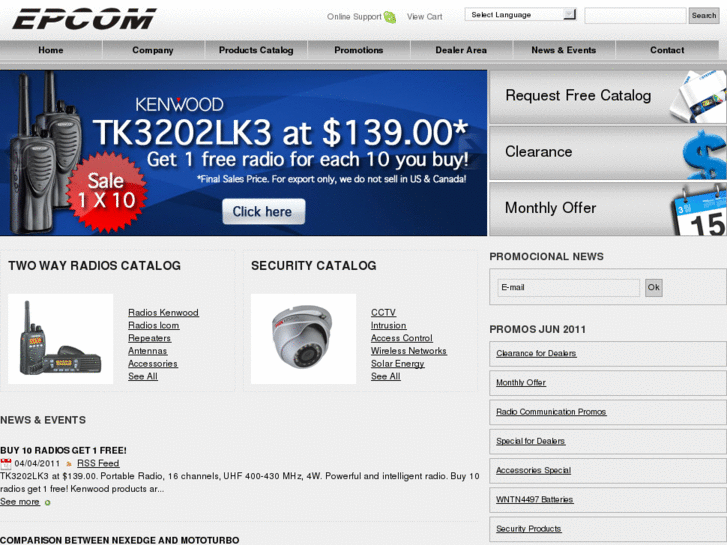Click the BUY 10 RADIOS GET 1 FREE headline
This screenshot has width=727, height=545.
pos(64,450)
